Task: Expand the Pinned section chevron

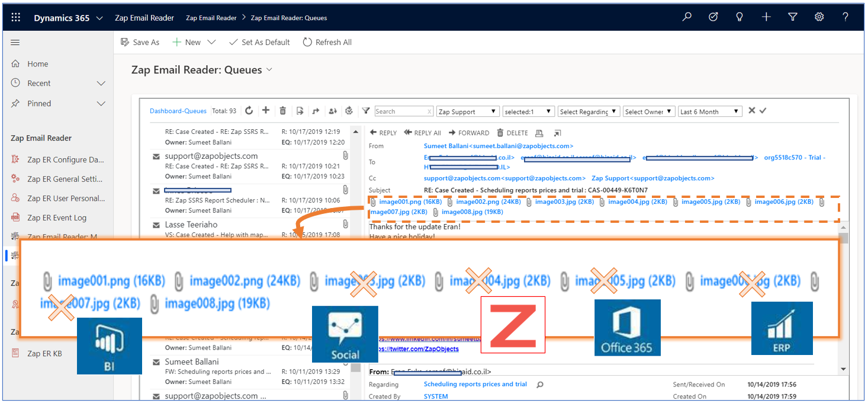Action: click(101, 104)
